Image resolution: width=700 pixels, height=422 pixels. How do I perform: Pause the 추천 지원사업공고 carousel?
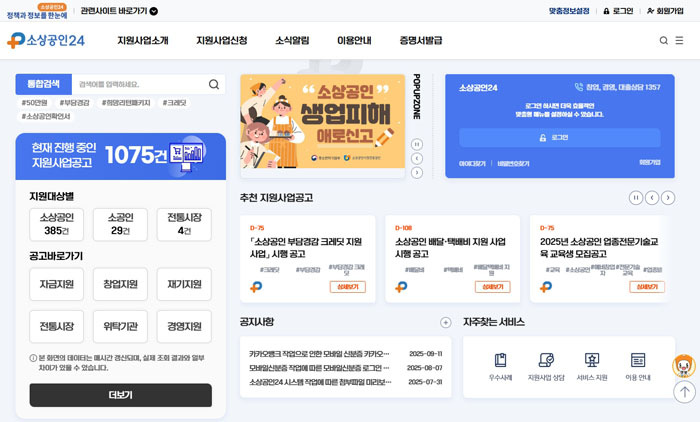[x=636, y=197]
